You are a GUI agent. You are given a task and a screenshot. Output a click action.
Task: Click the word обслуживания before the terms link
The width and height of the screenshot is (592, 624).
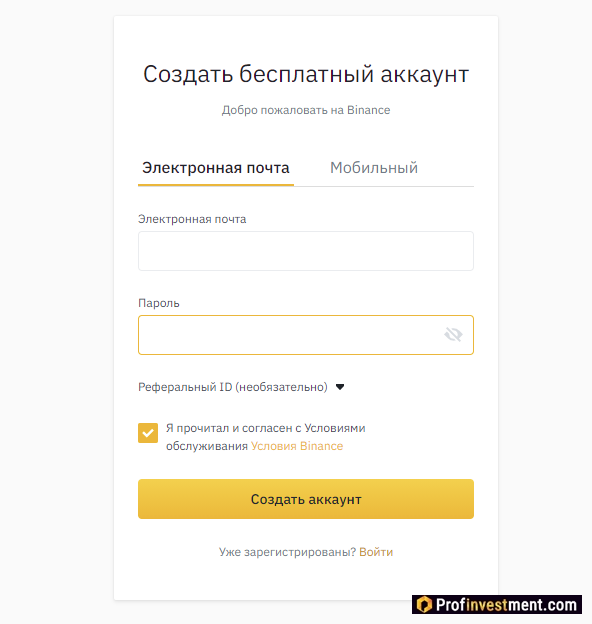[x=207, y=446]
